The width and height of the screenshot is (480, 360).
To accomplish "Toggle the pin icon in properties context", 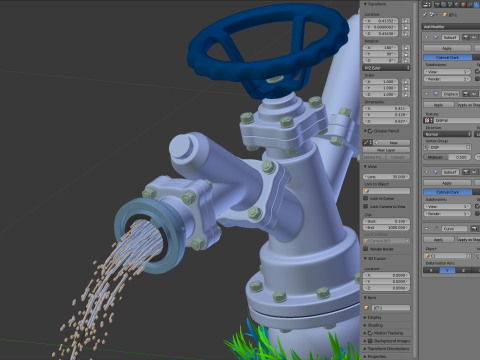I will tap(424, 15).
